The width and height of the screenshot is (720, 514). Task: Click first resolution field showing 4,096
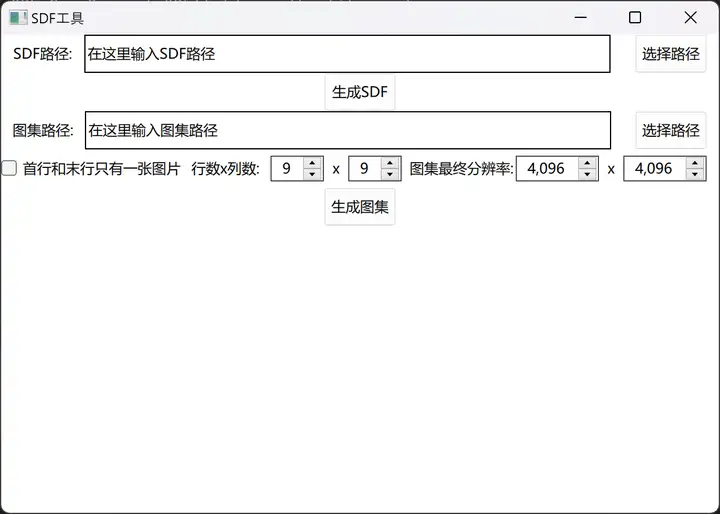[x=547, y=169]
